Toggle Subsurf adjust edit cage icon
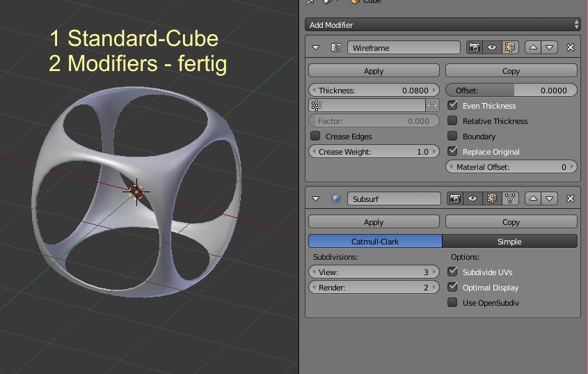Screen dimensions: 588x374 [509, 198]
